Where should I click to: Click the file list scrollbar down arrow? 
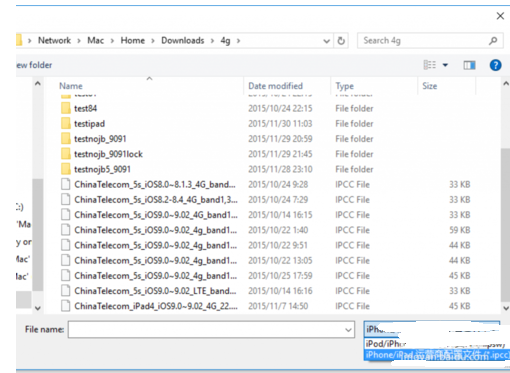(x=506, y=308)
